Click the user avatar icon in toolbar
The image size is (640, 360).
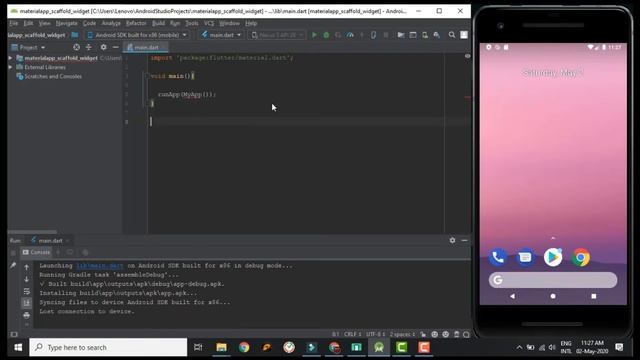[464, 35]
